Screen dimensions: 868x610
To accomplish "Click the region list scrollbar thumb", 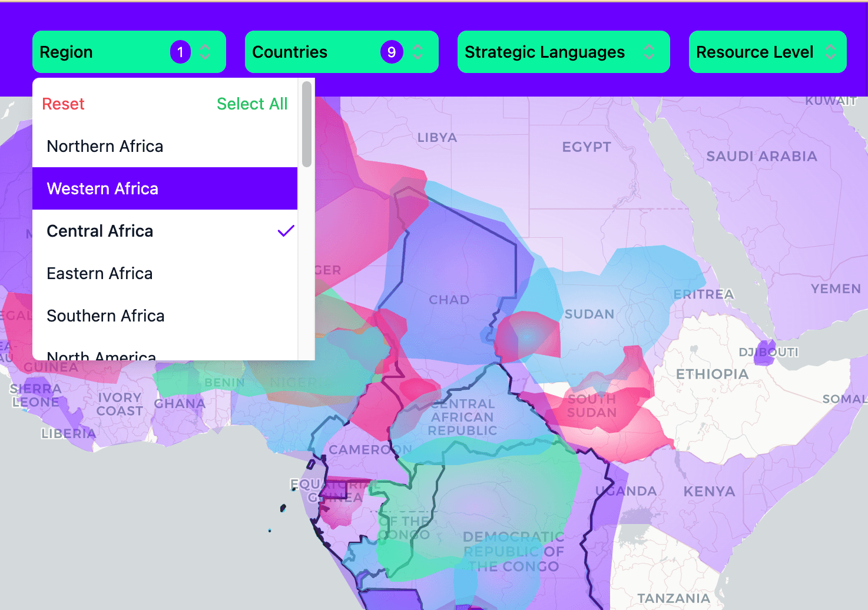I will [306, 124].
